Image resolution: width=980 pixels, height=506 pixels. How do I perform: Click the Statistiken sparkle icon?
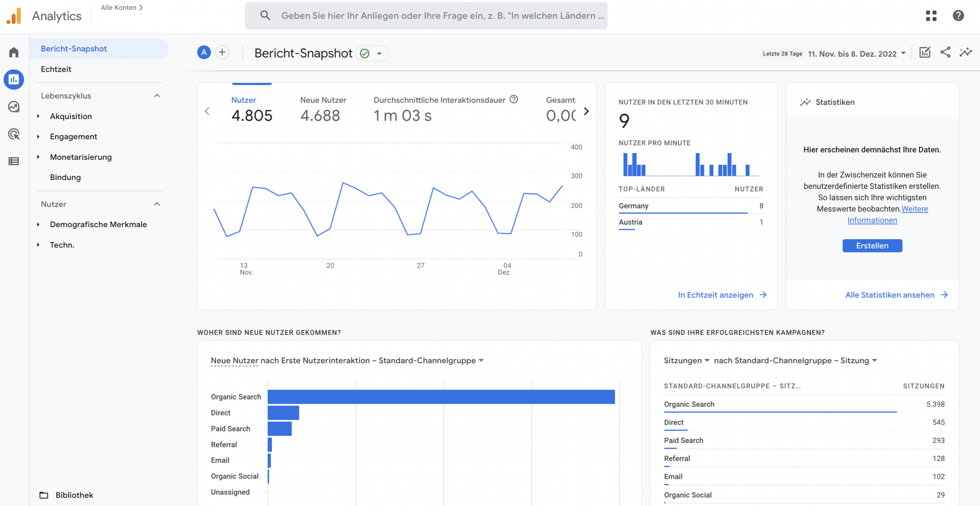(x=805, y=102)
